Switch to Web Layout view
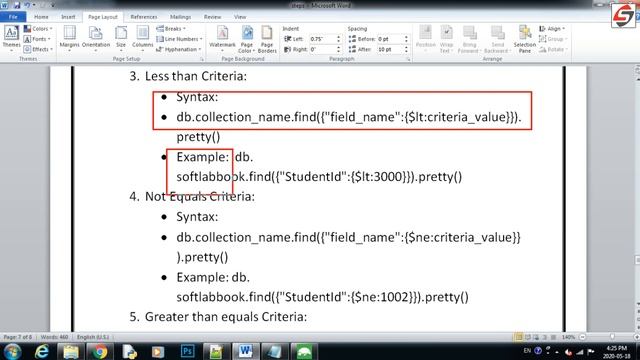640x360 pixels. [536, 337]
